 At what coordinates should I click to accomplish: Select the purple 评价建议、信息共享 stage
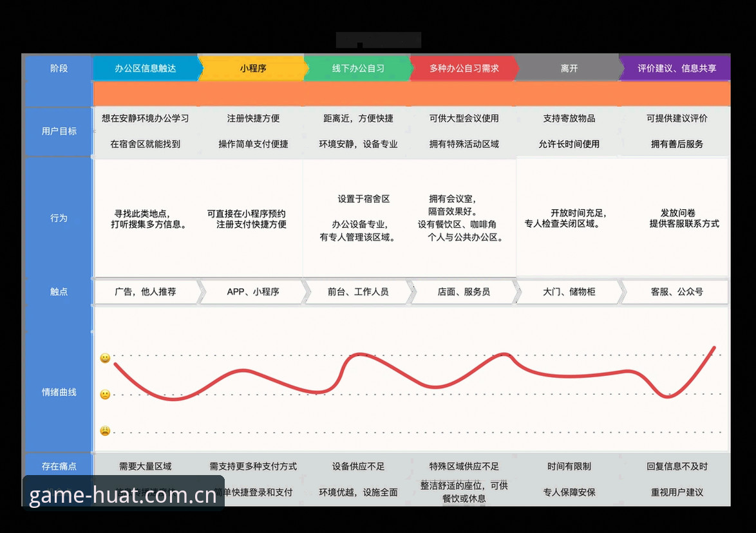[676, 68]
